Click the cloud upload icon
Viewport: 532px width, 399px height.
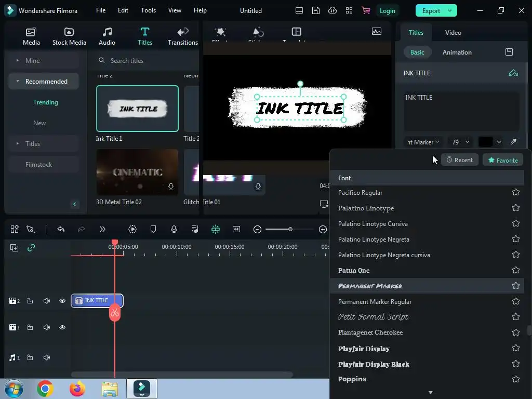[x=332, y=10]
